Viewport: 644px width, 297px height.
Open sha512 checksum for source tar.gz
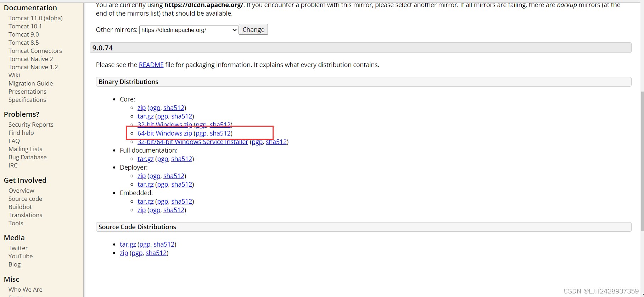click(164, 244)
